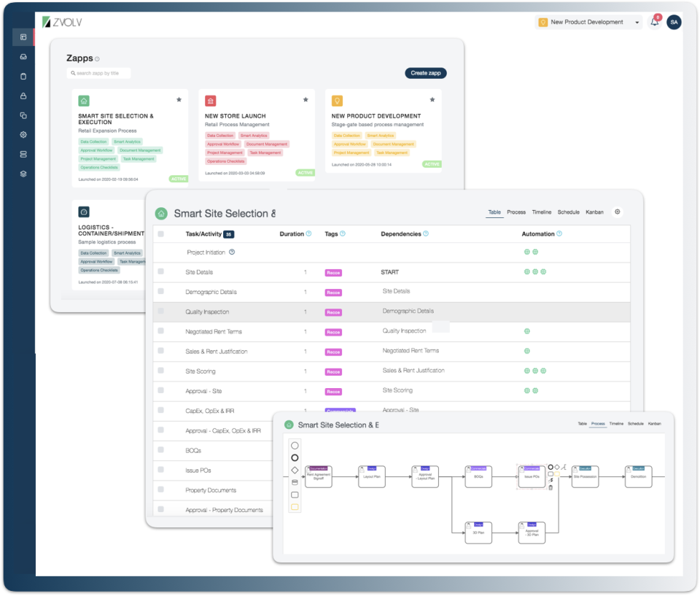The width and height of the screenshot is (700, 596).
Task: Select the end event circle in process palette
Action: [295, 457]
